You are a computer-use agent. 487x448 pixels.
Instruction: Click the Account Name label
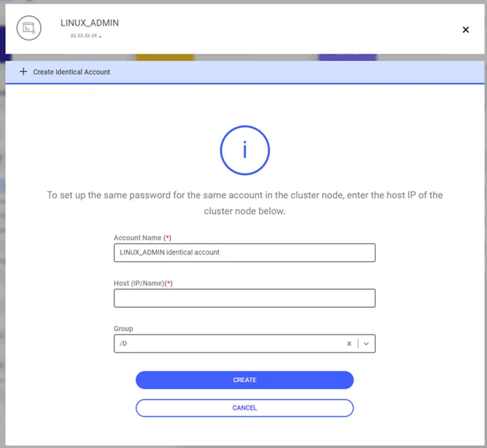point(142,238)
